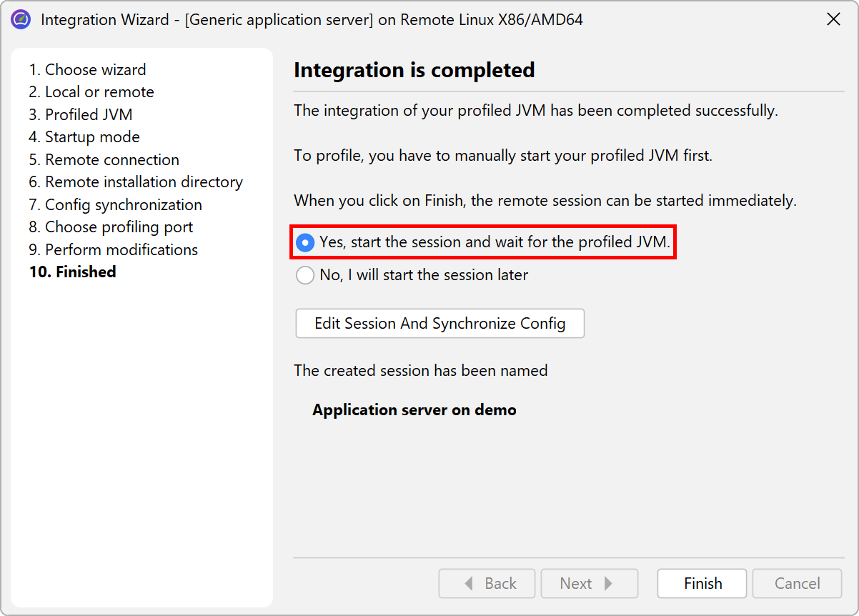Viewport: 859px width, 616px height.
Task: Open step 6 Remote installation directory
Action: click(136, 182)
